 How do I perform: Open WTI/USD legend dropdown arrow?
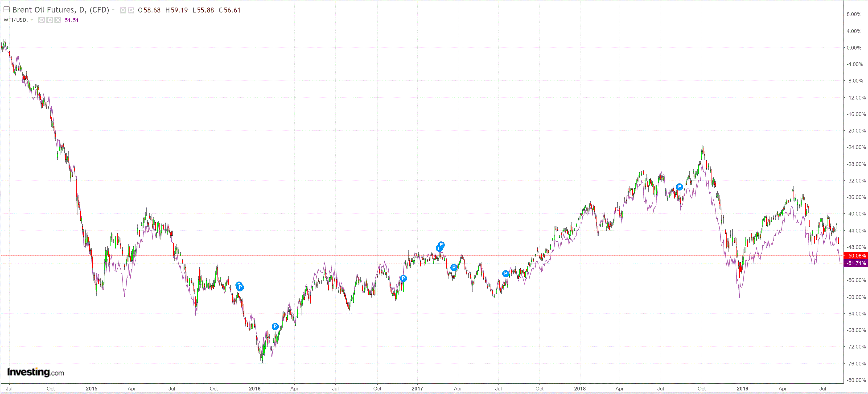pyautogui.click(x=32, y=20)
